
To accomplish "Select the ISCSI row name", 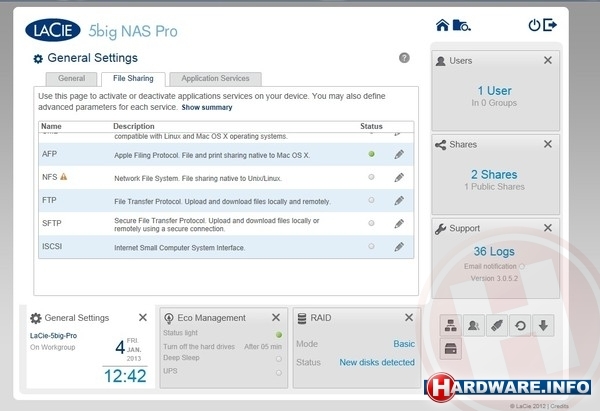I will click(52, 246).
